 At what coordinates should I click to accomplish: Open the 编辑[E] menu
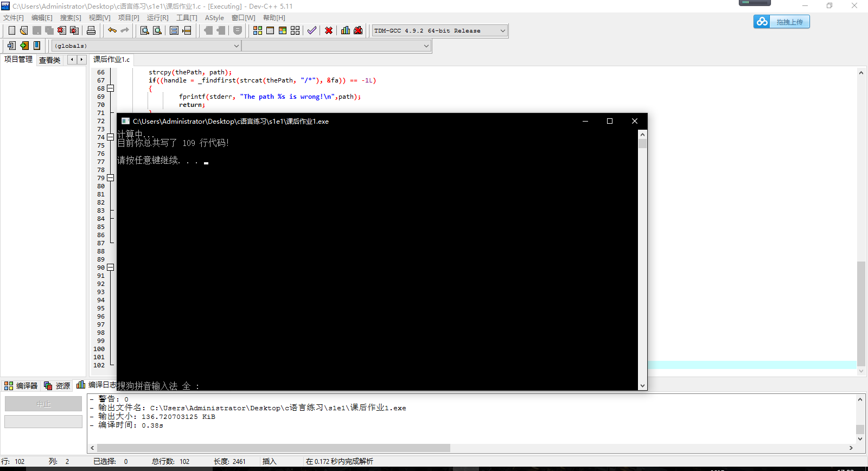[x=42, y=18]
